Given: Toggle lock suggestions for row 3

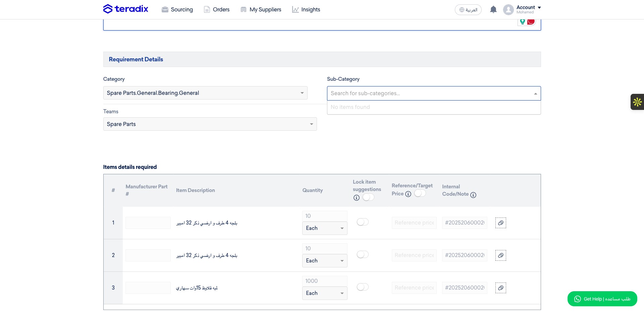Looking at the screenshot, I should click(363, 287).
